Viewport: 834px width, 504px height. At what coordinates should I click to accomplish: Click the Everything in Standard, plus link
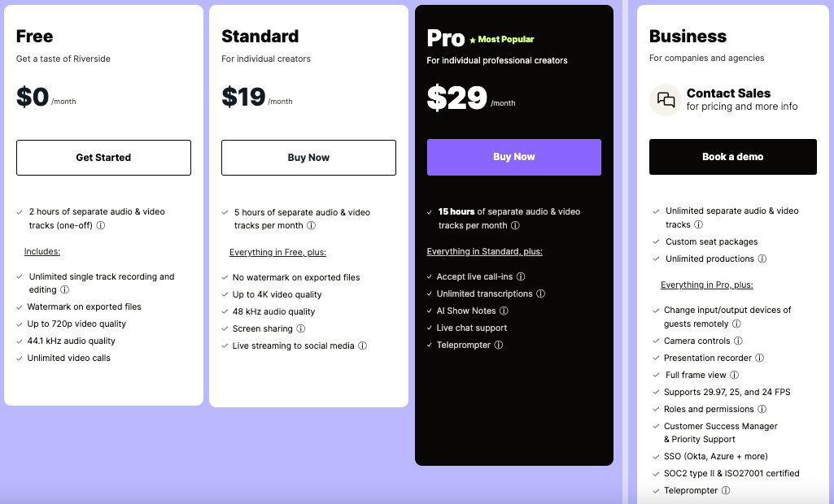484,252
